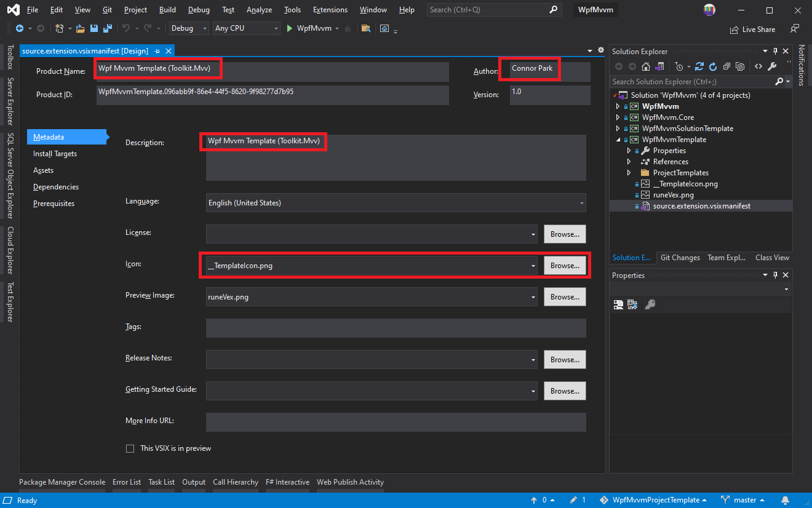Viewport: 812px width, 508px height.
Task: Click the Send Feedback icon at top right
Action: pos(795,29)
